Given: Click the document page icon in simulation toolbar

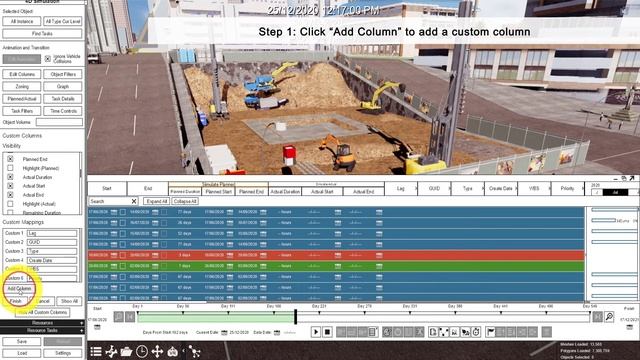Looking at the screenshot, I should [x=433, y=332].
